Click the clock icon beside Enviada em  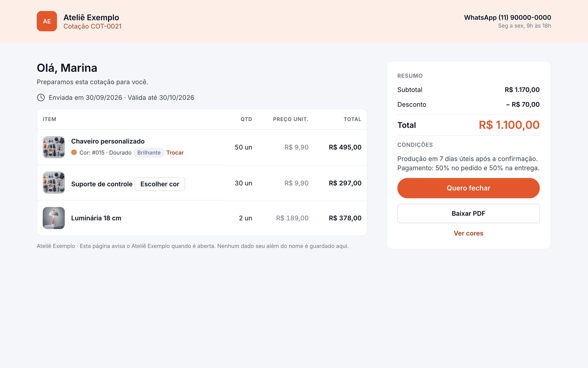[41, 98]
